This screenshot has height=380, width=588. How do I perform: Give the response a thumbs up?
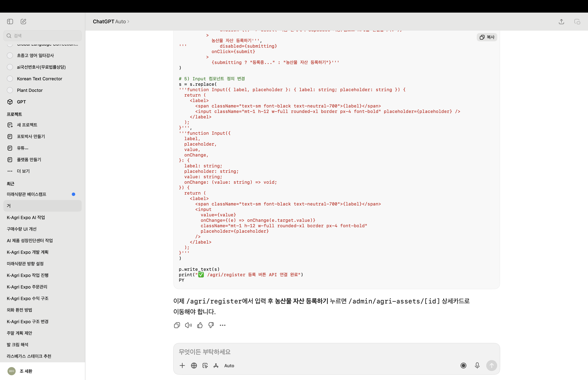(x=200, y=325)
